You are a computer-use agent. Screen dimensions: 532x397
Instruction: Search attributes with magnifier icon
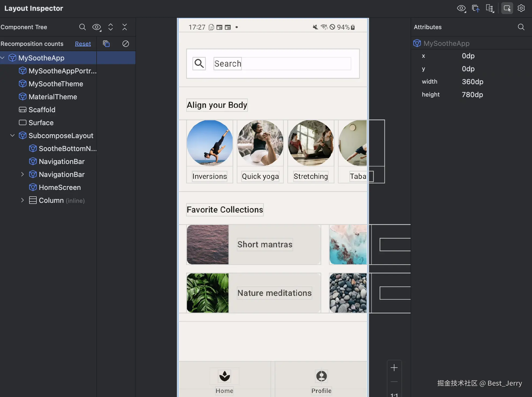click(x=521, y=27)
